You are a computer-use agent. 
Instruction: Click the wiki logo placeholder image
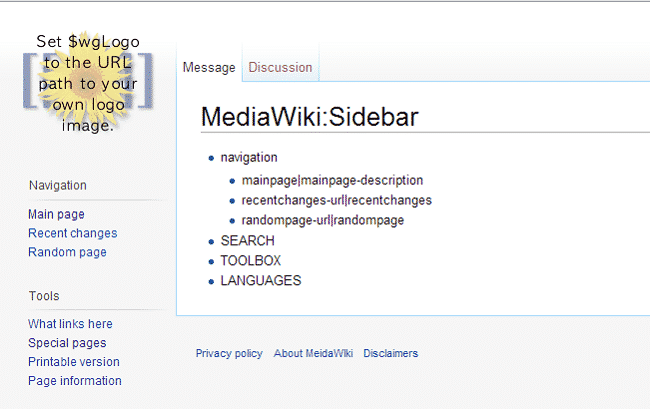pyautogui.click(x=88, y=84)
